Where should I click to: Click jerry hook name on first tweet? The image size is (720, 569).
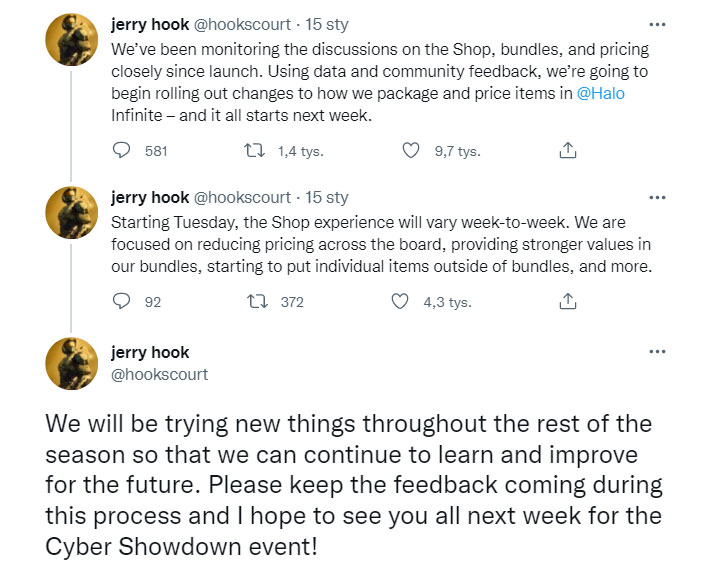coord(149,25)
